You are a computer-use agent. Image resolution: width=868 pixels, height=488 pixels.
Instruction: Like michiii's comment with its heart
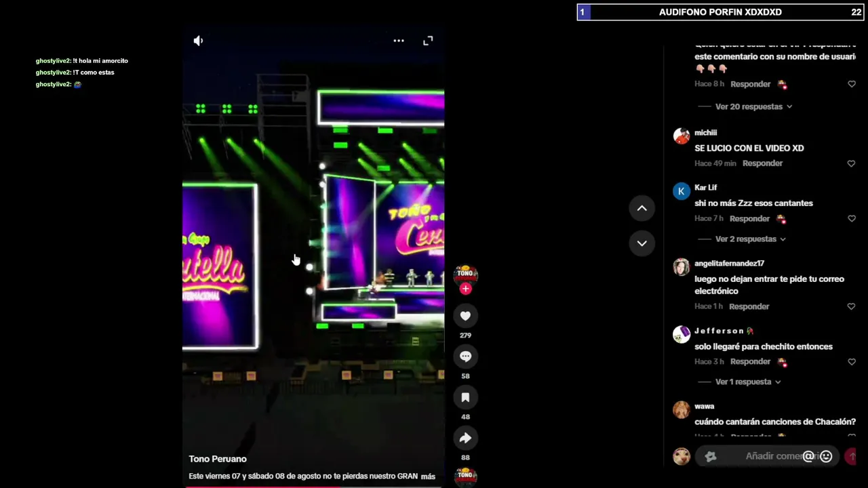pos(851,163)
